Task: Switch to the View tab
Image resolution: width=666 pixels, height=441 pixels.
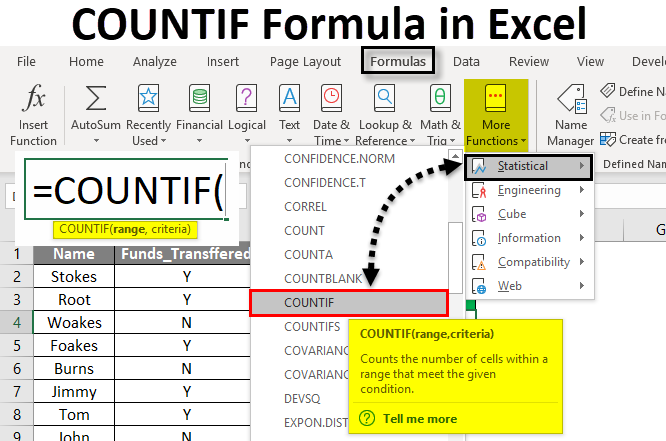Action: (x=590, y=62)
